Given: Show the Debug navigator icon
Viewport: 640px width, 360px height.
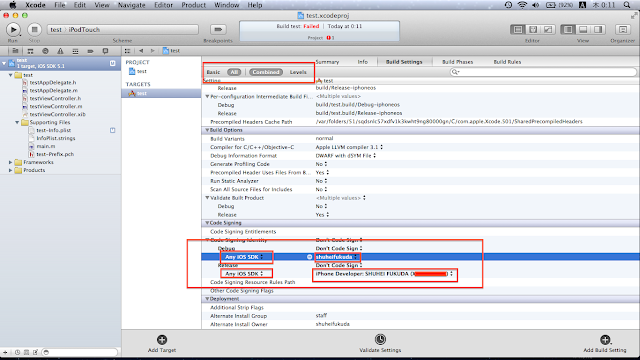Looking at the screenshot, I should (75, 51).
